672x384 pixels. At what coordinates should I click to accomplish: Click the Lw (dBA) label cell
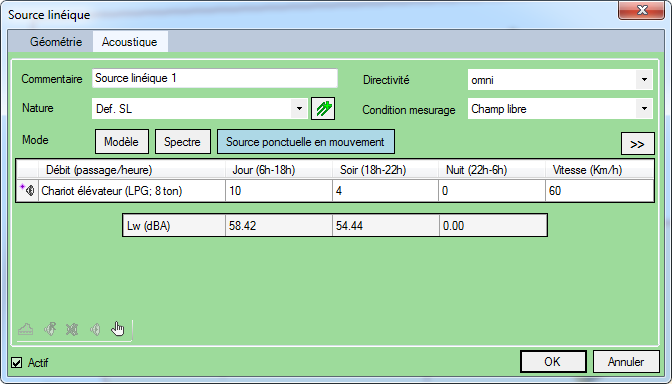click(174, 225)
